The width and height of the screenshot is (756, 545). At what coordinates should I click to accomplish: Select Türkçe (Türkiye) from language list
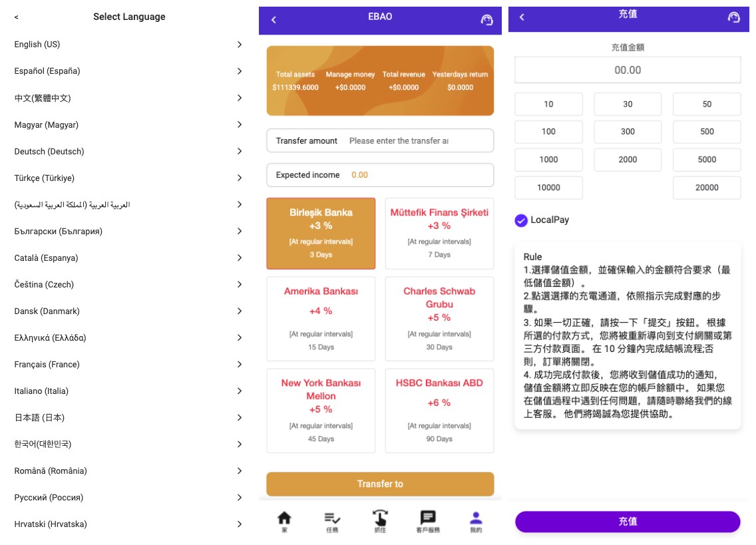[45, 178]
